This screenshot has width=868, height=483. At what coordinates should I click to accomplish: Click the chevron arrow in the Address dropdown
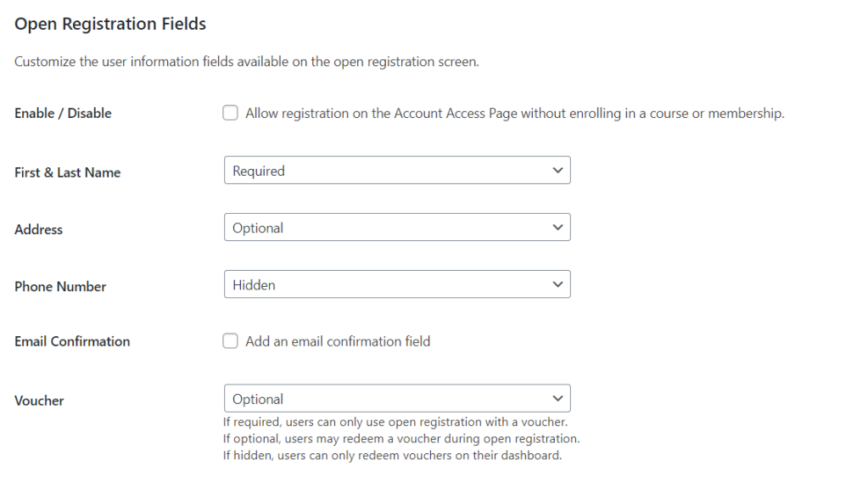pos(557,227)
